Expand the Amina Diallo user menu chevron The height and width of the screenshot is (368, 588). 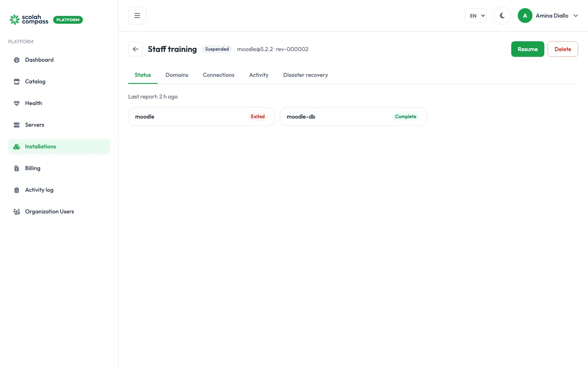click(x=576, y=16)
